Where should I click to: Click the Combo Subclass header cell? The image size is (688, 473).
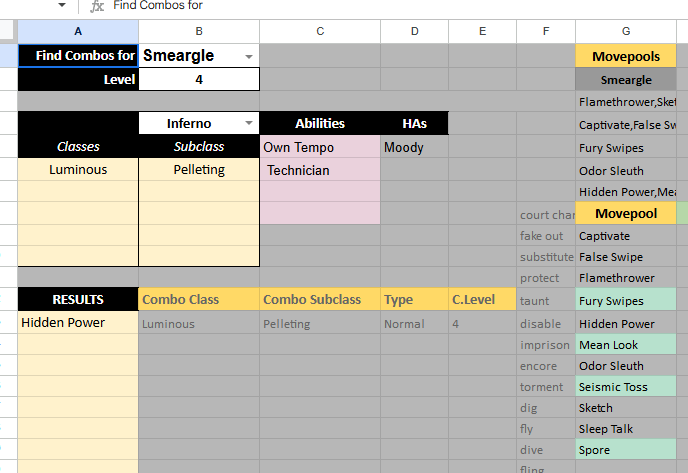click(x=320, y=299)
